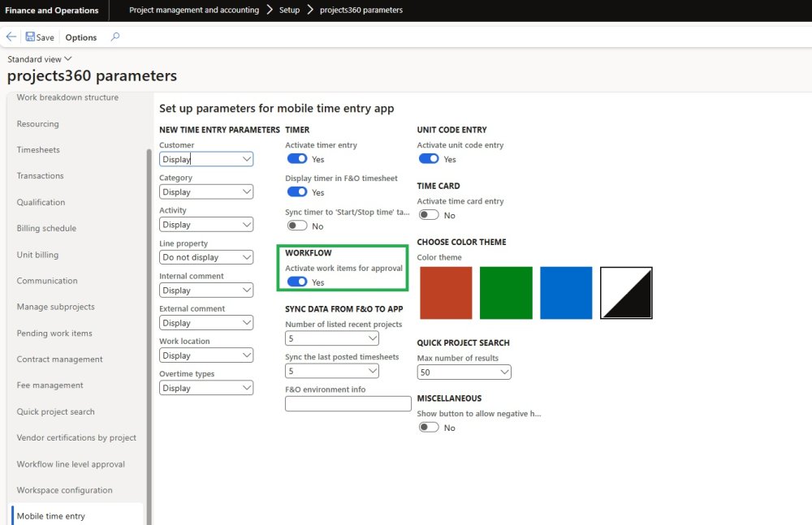Click the search magnifier icon in toolbar

[x=115, y=37]
